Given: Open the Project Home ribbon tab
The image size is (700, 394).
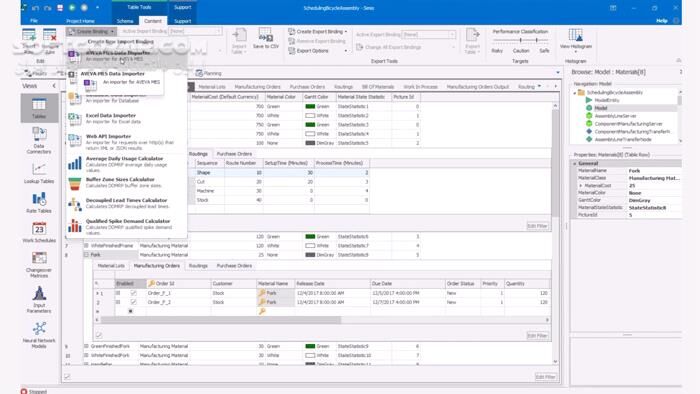Looking at the screenshot, I should click(x=80, y=21).
